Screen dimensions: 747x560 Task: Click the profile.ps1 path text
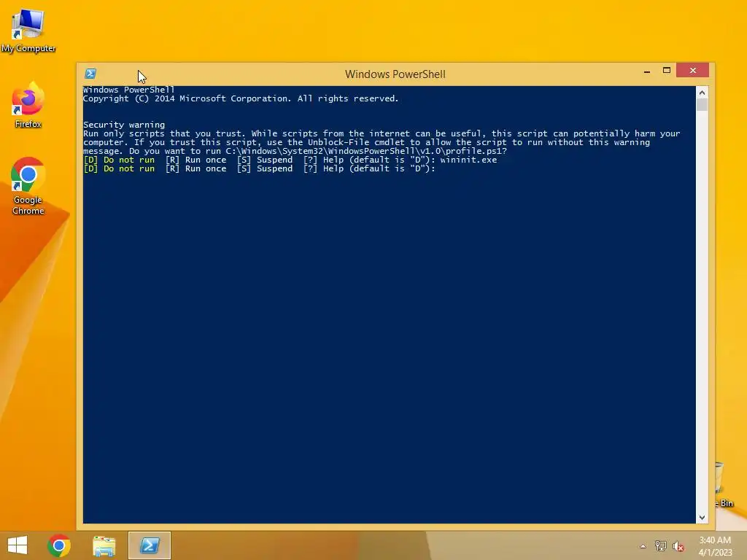(363, 151)
